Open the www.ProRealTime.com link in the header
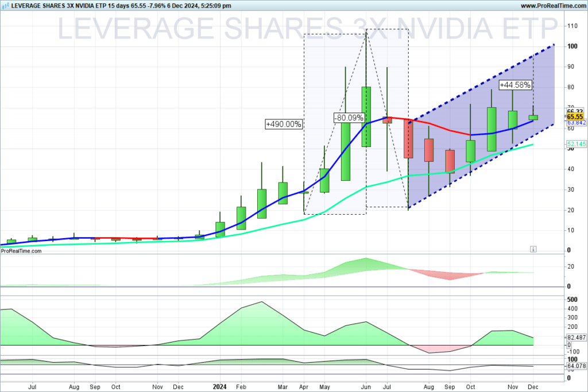 (x=553, y=6)
